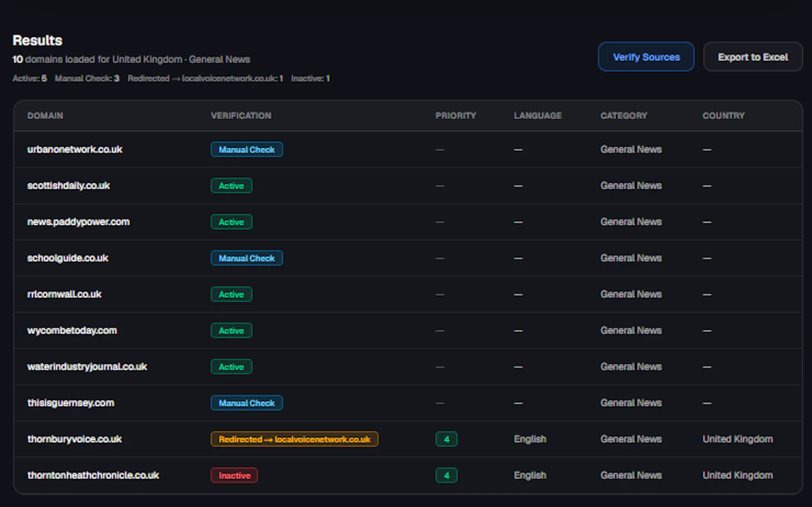Click the red Inactive status badge
This screenshot has width=812, height=507.
(x=234, y=475)
